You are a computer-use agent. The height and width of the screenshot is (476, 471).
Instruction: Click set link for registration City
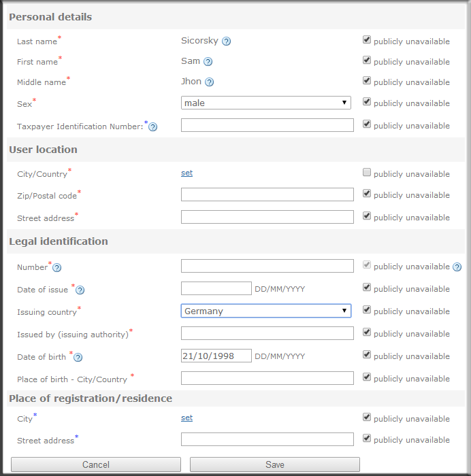(x=186, y=418)
